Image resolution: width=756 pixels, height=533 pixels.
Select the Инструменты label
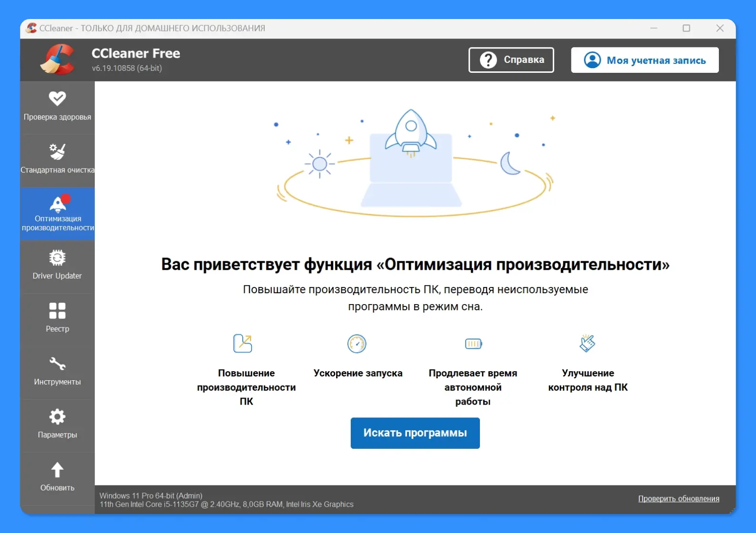click(x=57, y=382)
